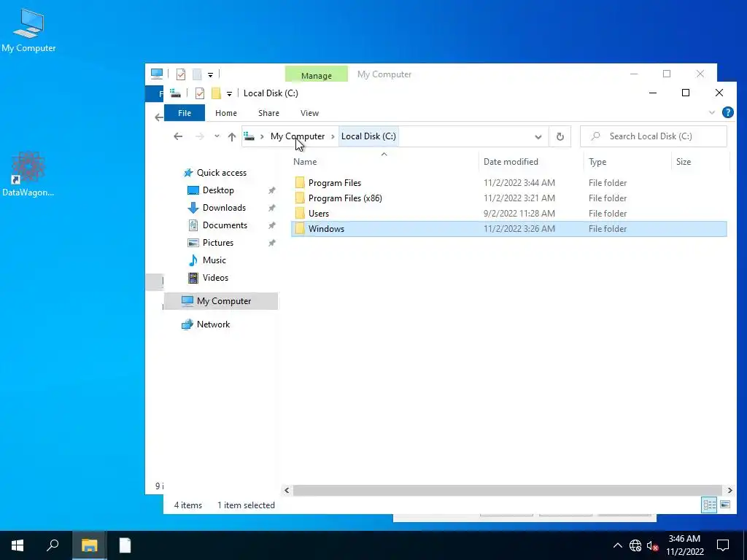Show hidden tray icons
Viewport: 747px width, 560px height.
[x=617, y=545]
